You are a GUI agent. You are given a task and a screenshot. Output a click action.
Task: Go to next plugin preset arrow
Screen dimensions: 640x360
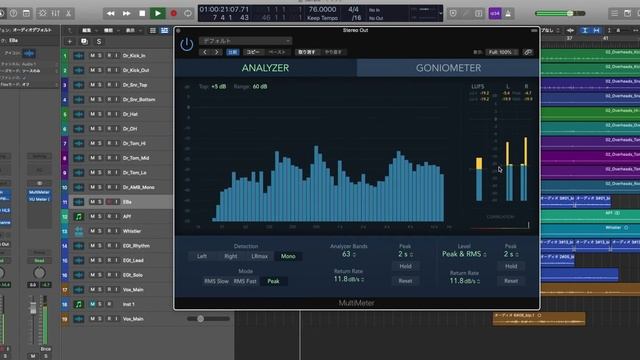pos(217,52)
